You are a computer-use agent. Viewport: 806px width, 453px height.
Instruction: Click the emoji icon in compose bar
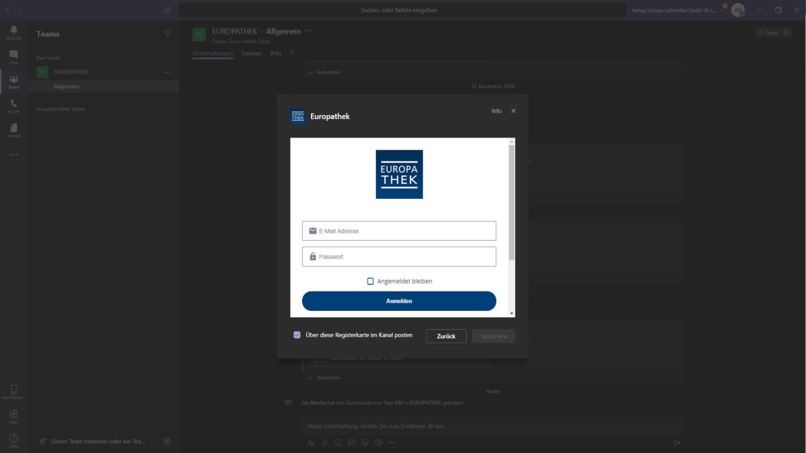click(x=338, y=442)
